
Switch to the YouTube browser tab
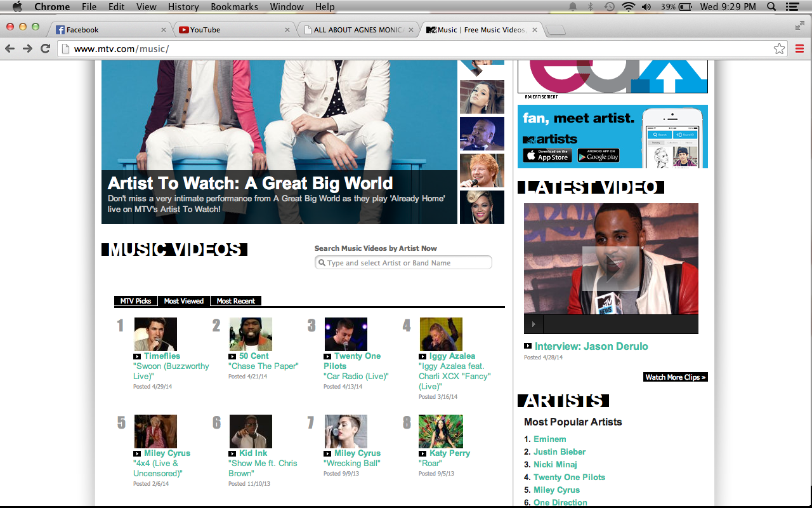click(x=235, y=30)
